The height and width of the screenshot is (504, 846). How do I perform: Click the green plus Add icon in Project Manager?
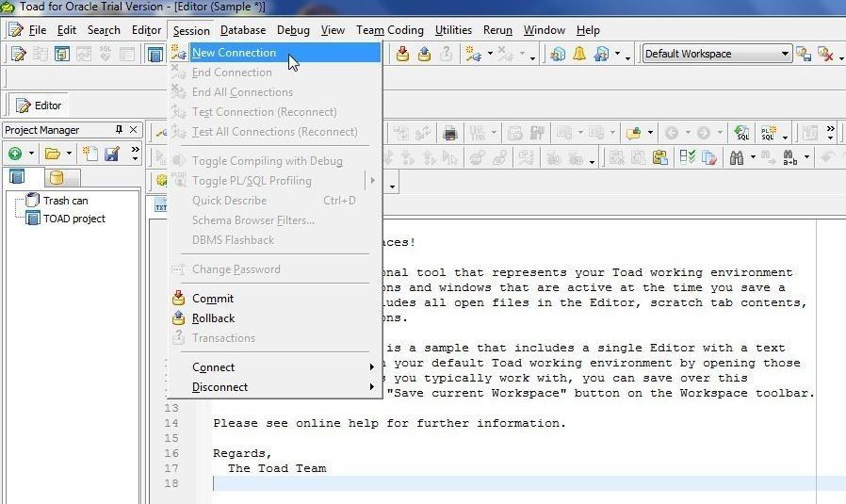[x=15, y=154]
